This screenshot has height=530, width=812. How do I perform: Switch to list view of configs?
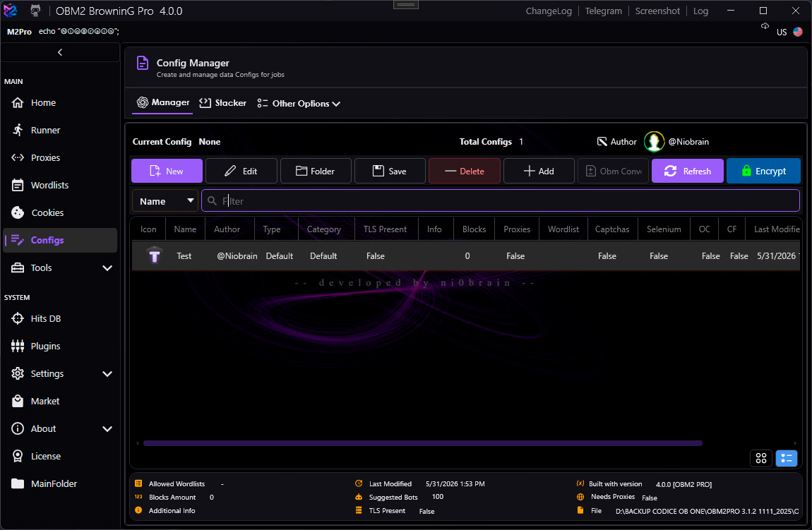pos(786,458)
